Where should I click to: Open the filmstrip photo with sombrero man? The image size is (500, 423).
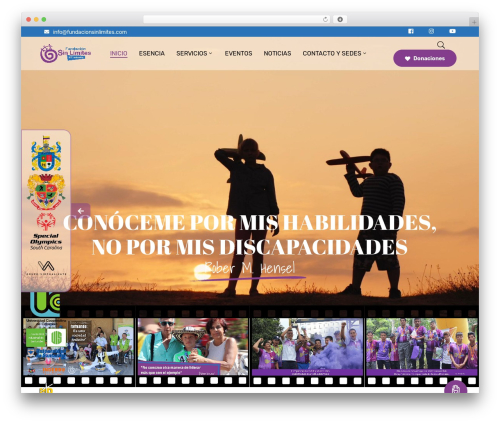193,347
